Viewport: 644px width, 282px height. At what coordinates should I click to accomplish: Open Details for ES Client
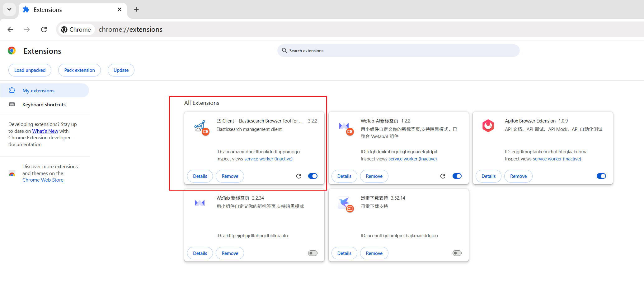pyautogui.click(x=200, y=176)
